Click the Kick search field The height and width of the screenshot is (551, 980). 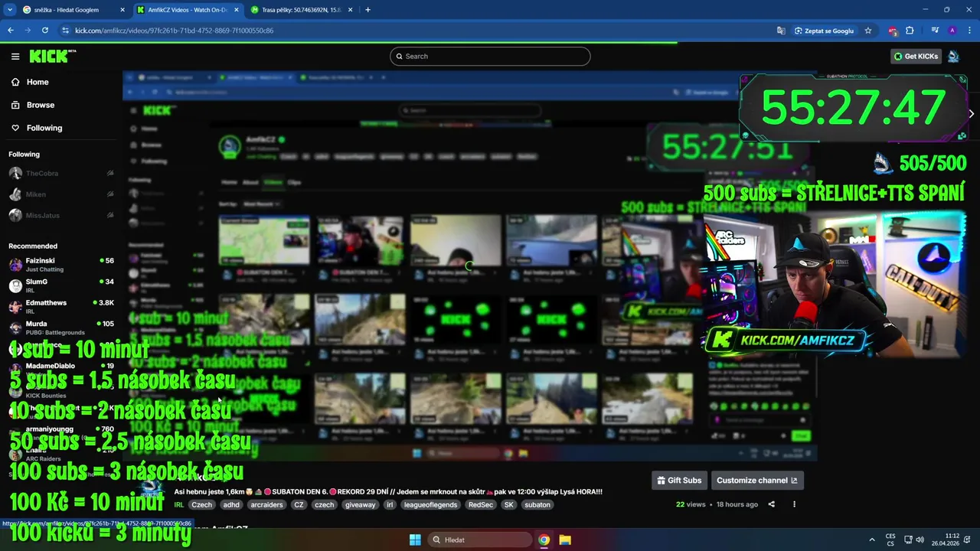point(490,56)
